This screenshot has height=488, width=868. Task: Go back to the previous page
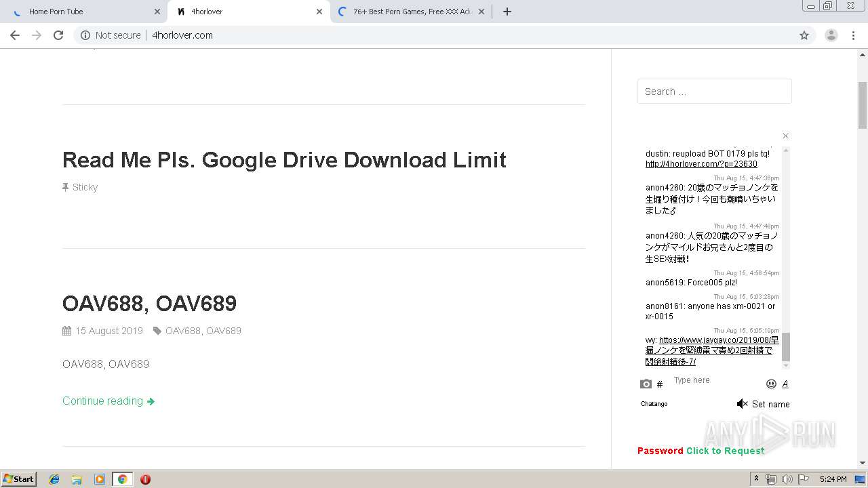pyautogui.click(x=15, y=35)
